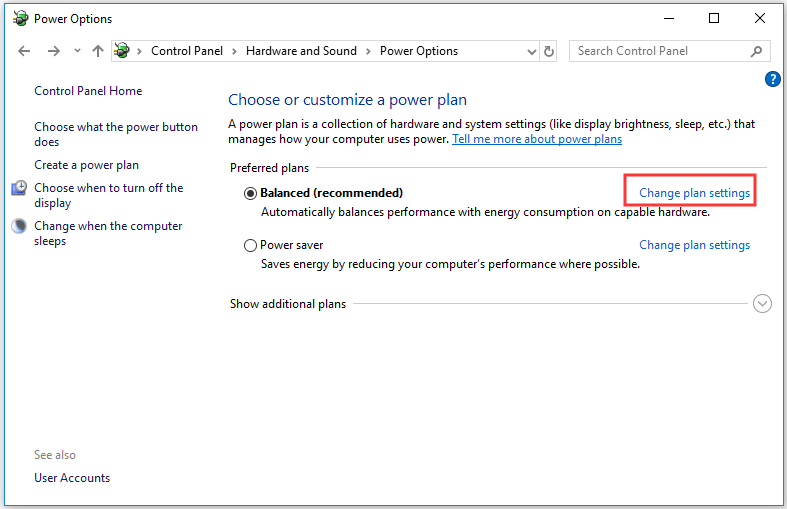Focus the Search Control Panel field
787x509 pixels.
[670, 51]
